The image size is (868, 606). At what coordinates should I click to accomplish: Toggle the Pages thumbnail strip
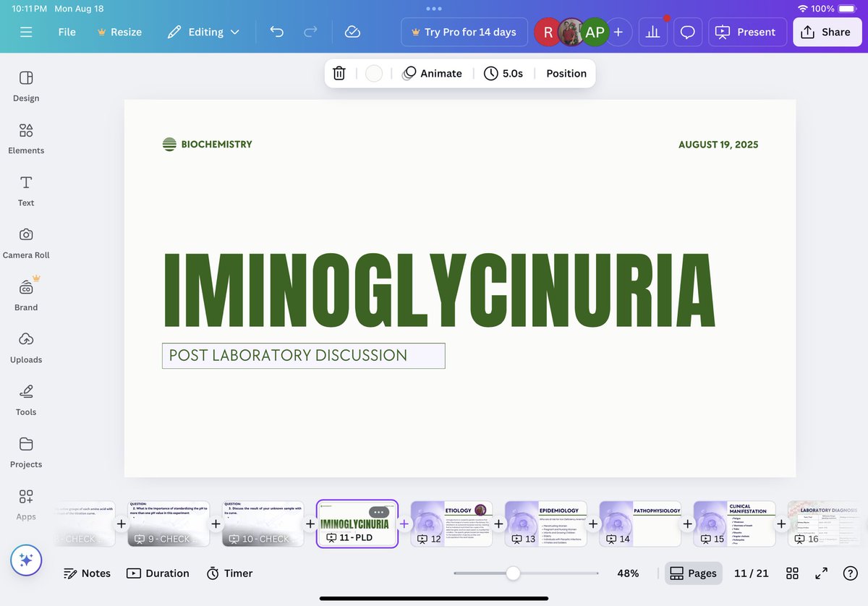[693, 573]
